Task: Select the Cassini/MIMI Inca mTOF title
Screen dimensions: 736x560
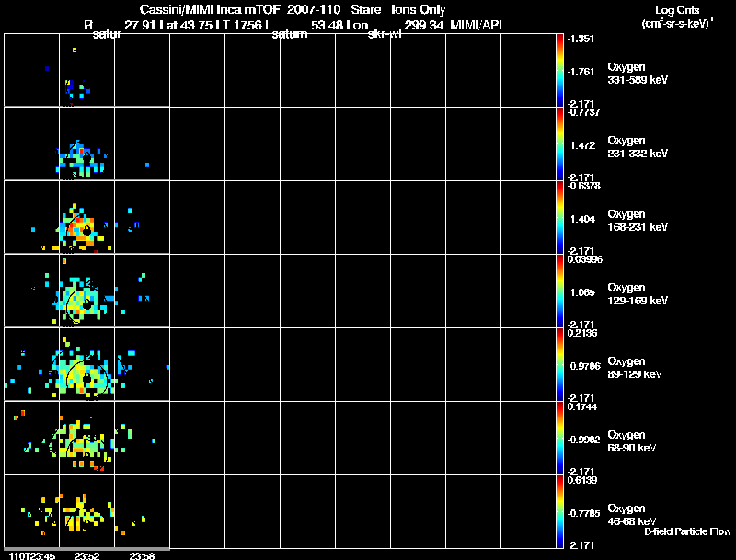Action: [210, 10]
